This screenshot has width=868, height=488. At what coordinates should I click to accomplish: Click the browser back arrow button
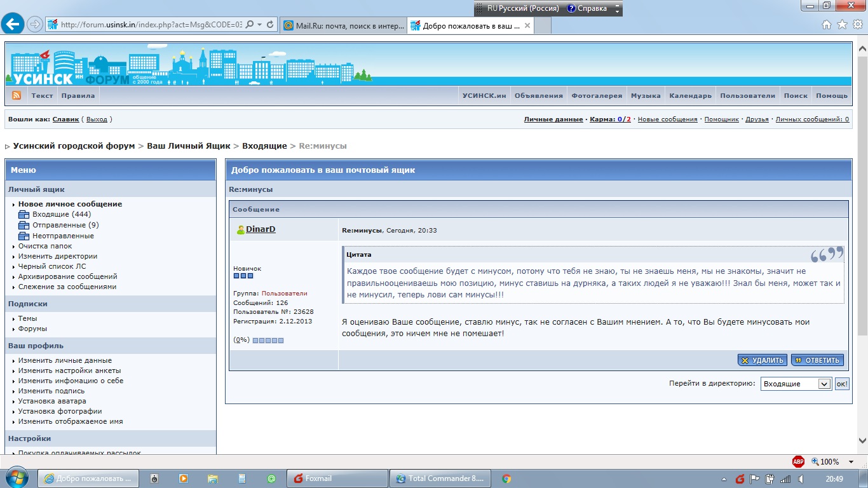(x=13, y=25)
